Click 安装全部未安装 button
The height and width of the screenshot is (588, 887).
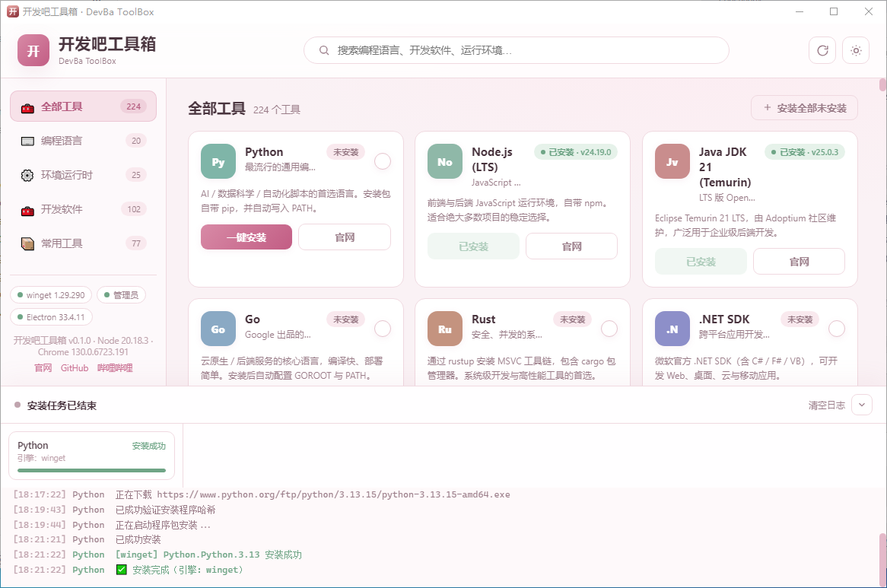pyautogui.click(x=804, y=108)
